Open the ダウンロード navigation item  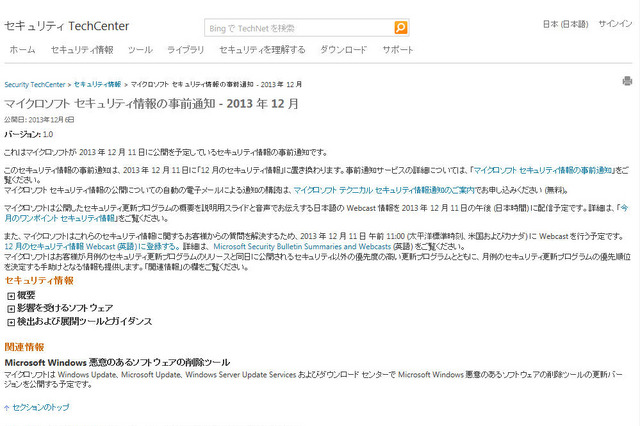(343, 50)
